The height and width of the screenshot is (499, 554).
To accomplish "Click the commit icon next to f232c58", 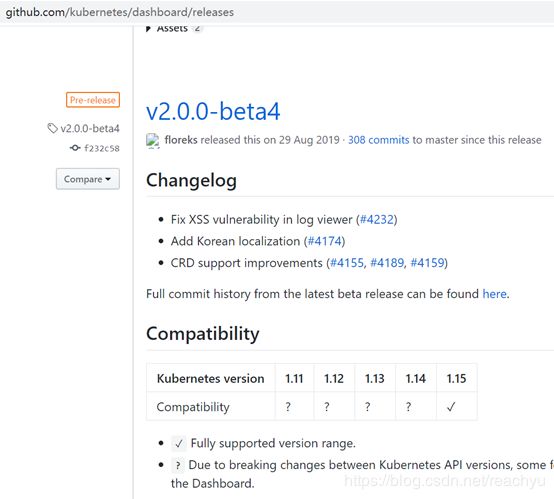I will pos(75,148).
